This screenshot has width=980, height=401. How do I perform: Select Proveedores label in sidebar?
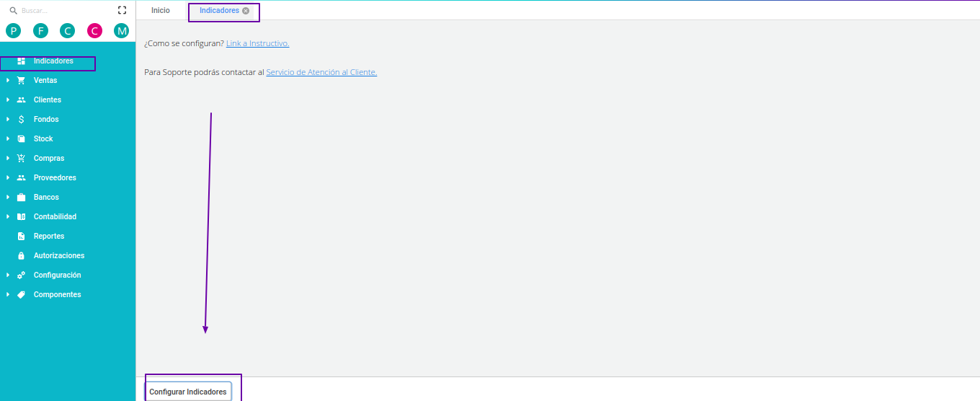click(x=55, y=178)
